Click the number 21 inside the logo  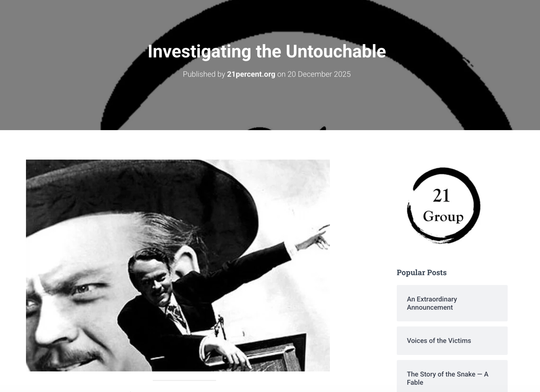[x=441, y=196]
